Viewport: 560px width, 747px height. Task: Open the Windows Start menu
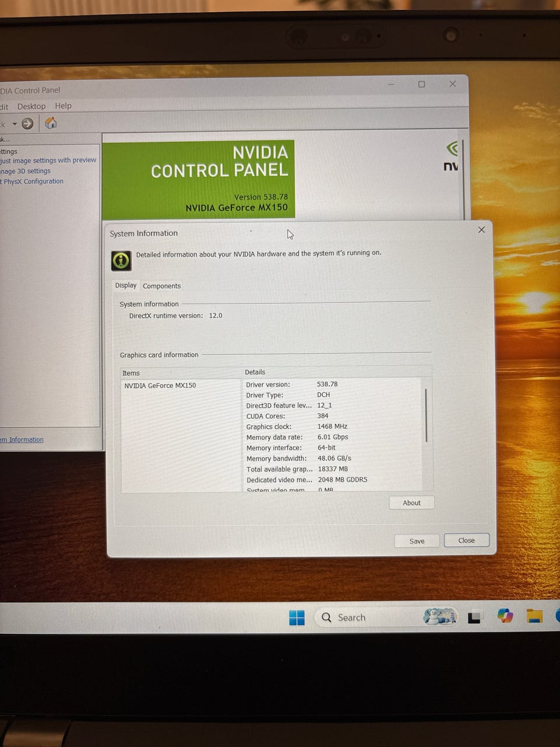pos(297,617)
